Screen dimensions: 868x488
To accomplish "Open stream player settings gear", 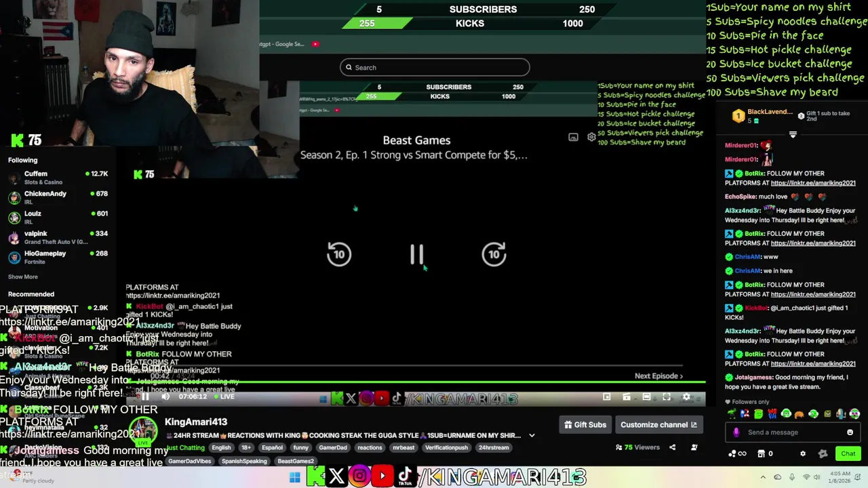I will point(686,397).
